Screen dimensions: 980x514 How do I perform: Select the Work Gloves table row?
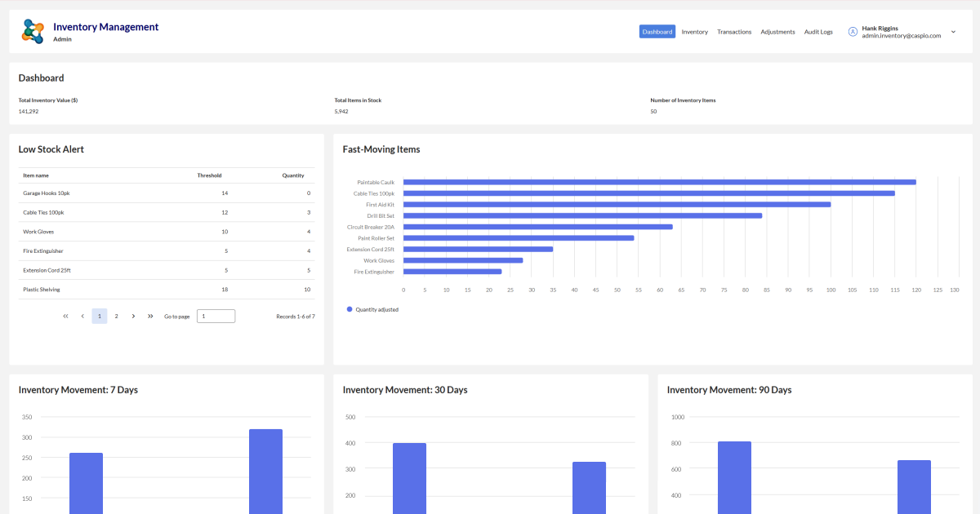tap(167, 232)
